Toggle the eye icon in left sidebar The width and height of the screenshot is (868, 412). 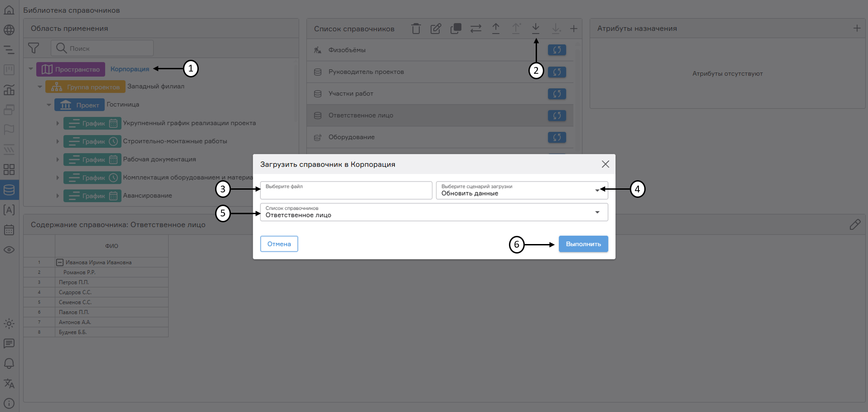click(9, 250)
